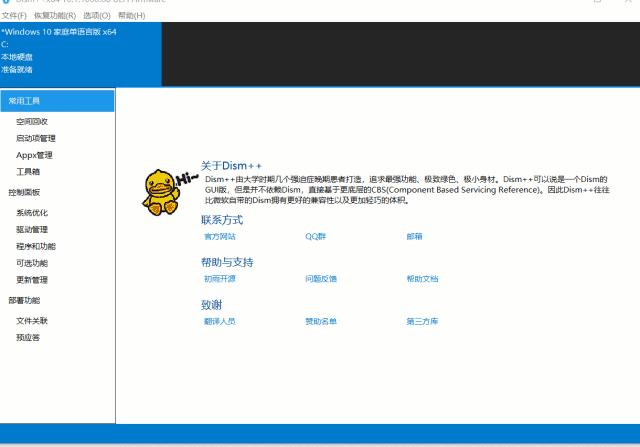Open 可选功能 in the sidebar
The image size is (640, 447).
pyautogui.click(x=32, y=263)
